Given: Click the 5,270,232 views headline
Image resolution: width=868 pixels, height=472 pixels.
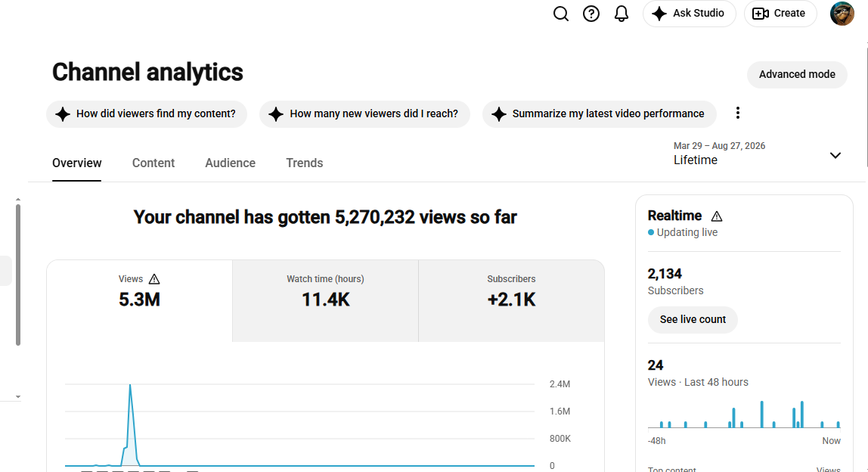Looking at the screenshot, I should [x=325, y=217].
